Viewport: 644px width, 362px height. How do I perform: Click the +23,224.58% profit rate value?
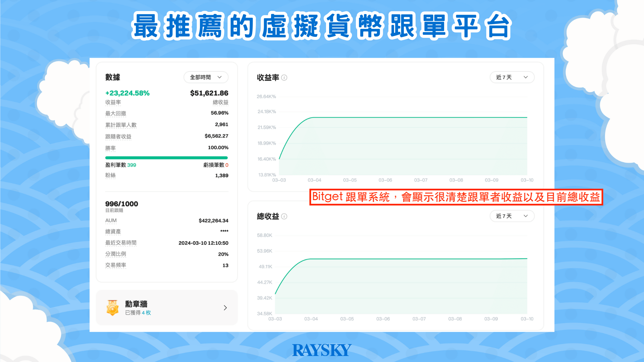(x=127, y=93)
